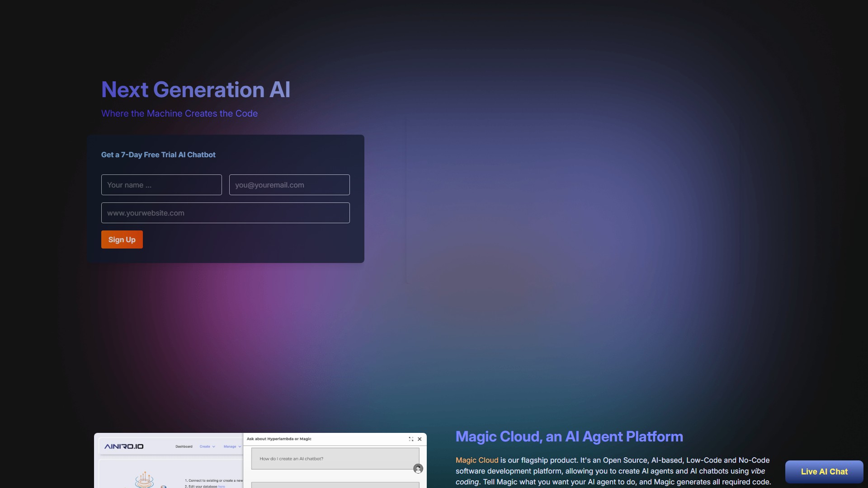Select the Dashboard menu item

coord(184,446)
